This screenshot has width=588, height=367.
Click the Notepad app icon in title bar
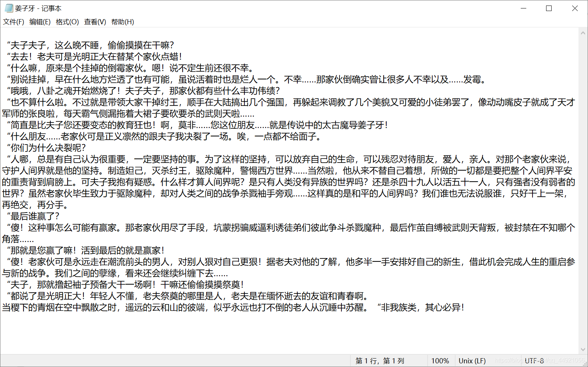(x=8, y=8)
